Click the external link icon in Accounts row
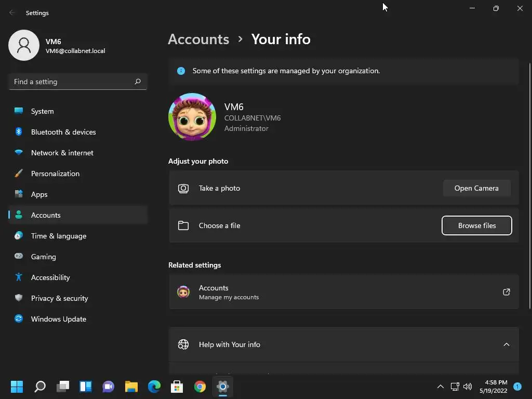 [x=506, y=292]
